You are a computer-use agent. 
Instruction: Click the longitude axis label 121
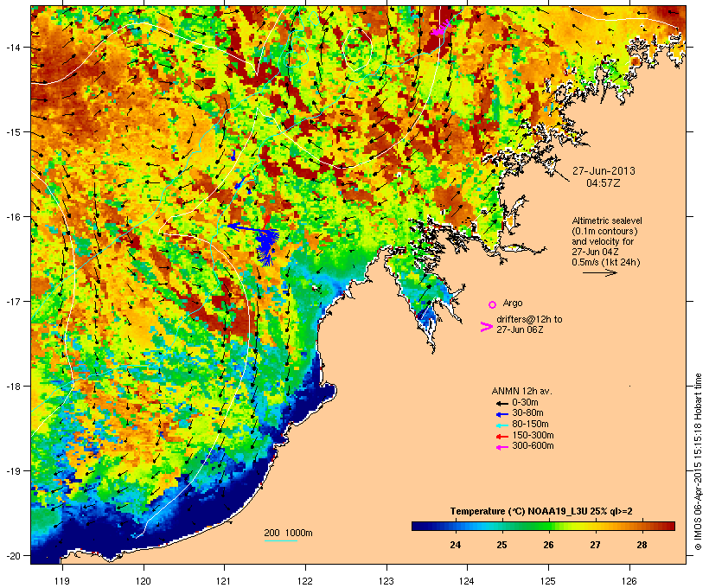point(224,581)
